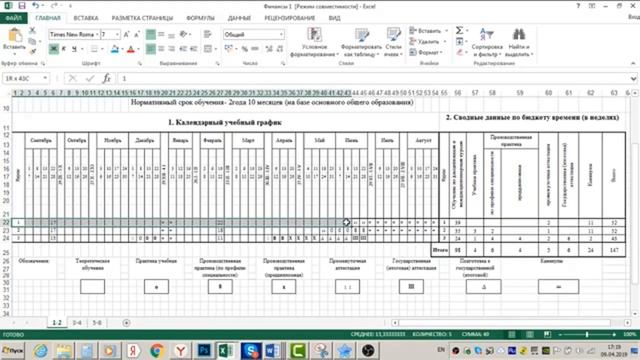The image size is (640, 360).
Task: Apply the accounting number format
Action: (x=228, y=49)
